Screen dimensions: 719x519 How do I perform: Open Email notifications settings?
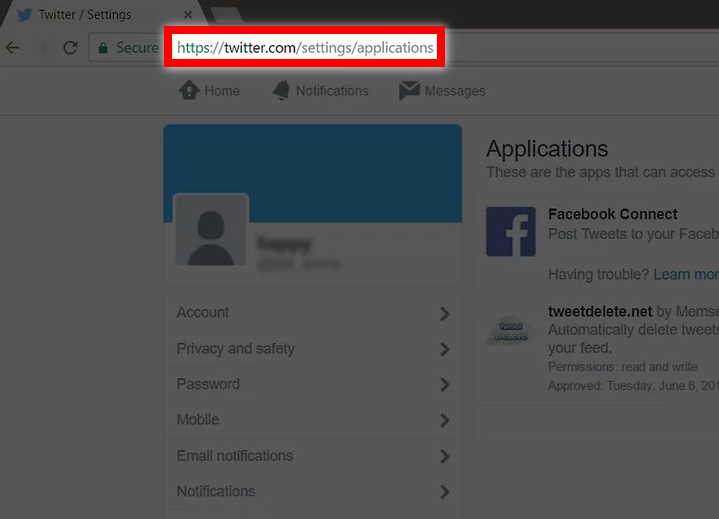313,456
